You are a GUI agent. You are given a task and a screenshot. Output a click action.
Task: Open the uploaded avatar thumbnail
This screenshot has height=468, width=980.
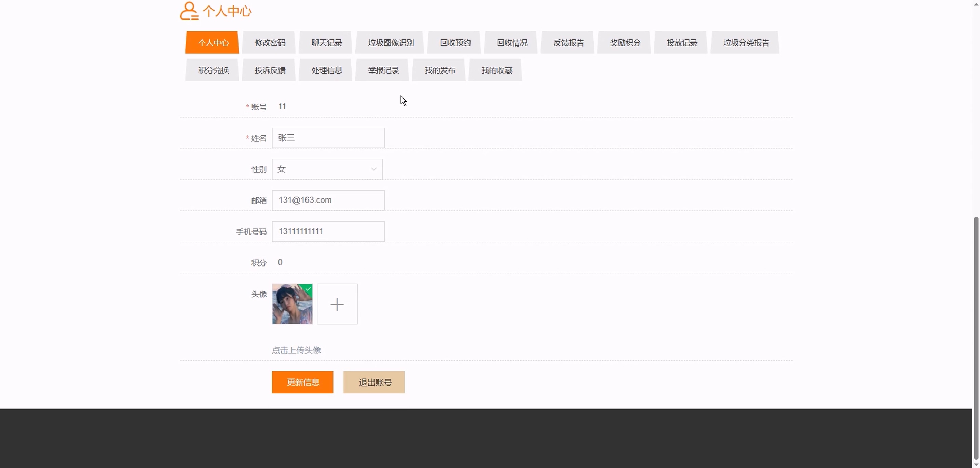tap(292, 304)
